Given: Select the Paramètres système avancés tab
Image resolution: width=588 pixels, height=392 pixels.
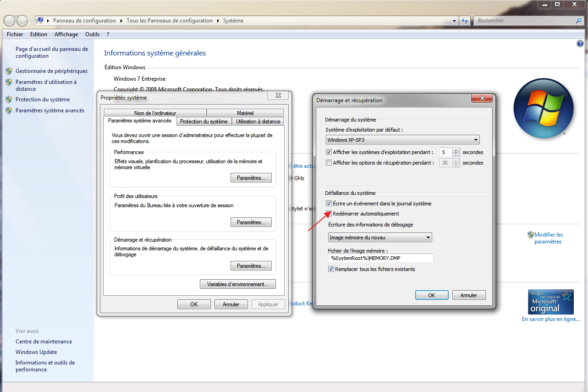Looking at the screenshot, I should pos(140,121).
